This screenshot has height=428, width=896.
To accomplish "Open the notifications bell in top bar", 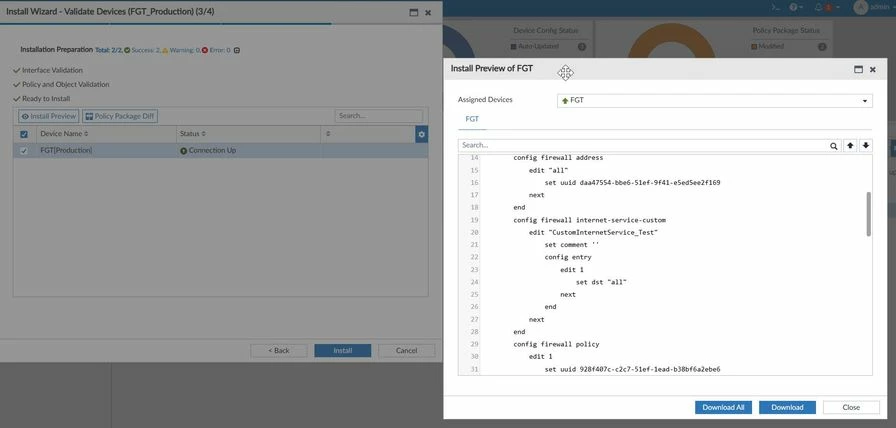I will (818, 7).
